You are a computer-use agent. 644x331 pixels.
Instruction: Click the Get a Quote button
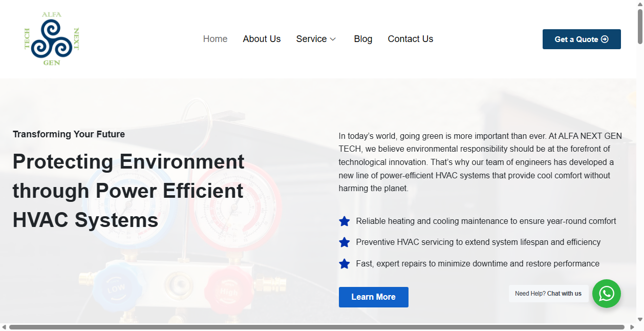click(x=582, y=39)
